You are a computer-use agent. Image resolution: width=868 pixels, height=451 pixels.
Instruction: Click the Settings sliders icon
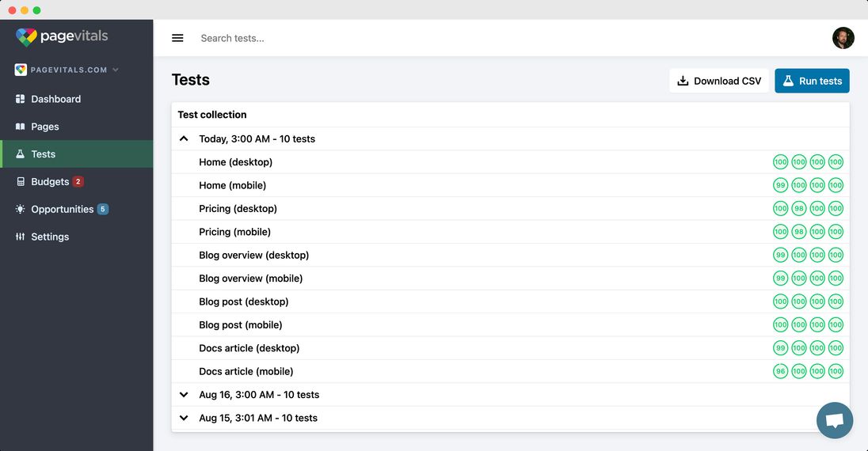(x=21, y=237)
